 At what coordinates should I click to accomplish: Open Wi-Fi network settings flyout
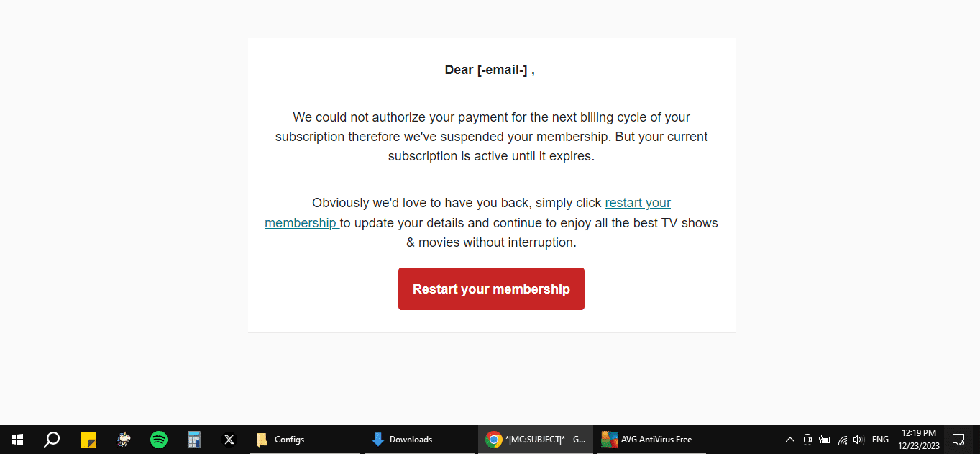point(842,440)
